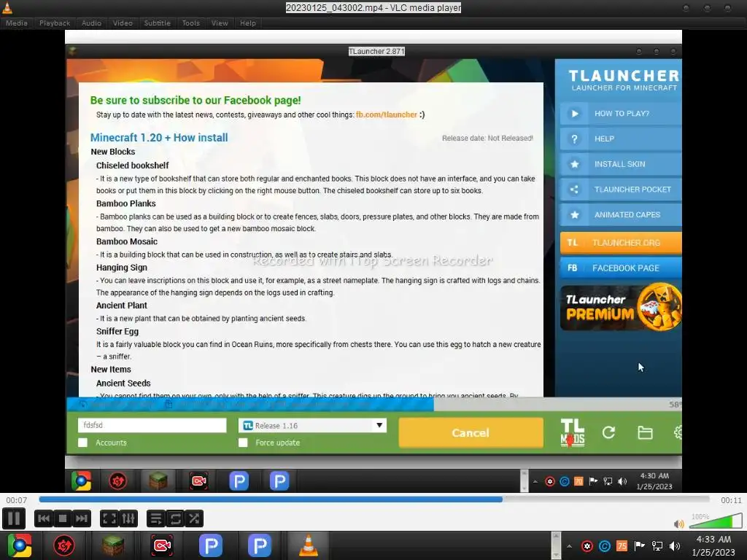The image size is (747, 560).
Task: Click the refresh arrow icon in TLauncher
Action: coord(608,432)
